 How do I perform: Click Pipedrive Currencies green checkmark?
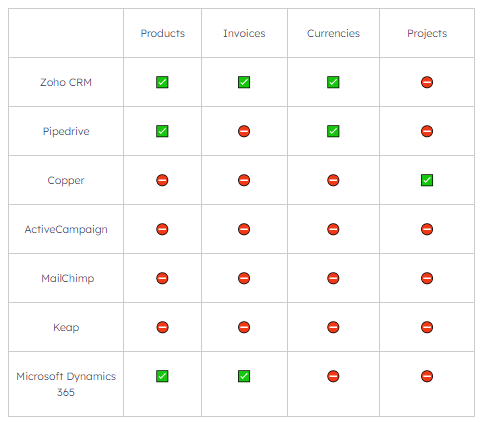tap(333, 131)
